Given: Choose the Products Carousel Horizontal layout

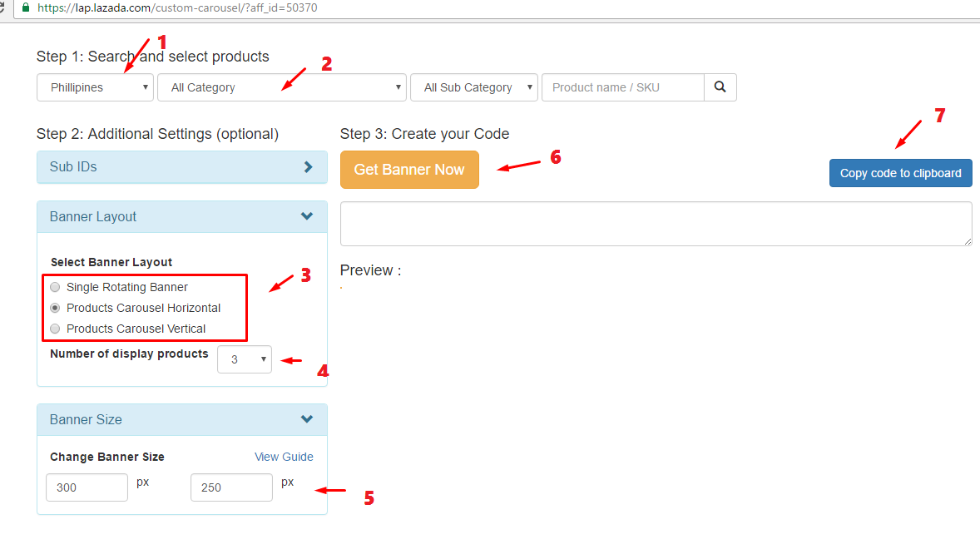Looking at the screenshot, I should pyautogui.click(x=55, y=308).
